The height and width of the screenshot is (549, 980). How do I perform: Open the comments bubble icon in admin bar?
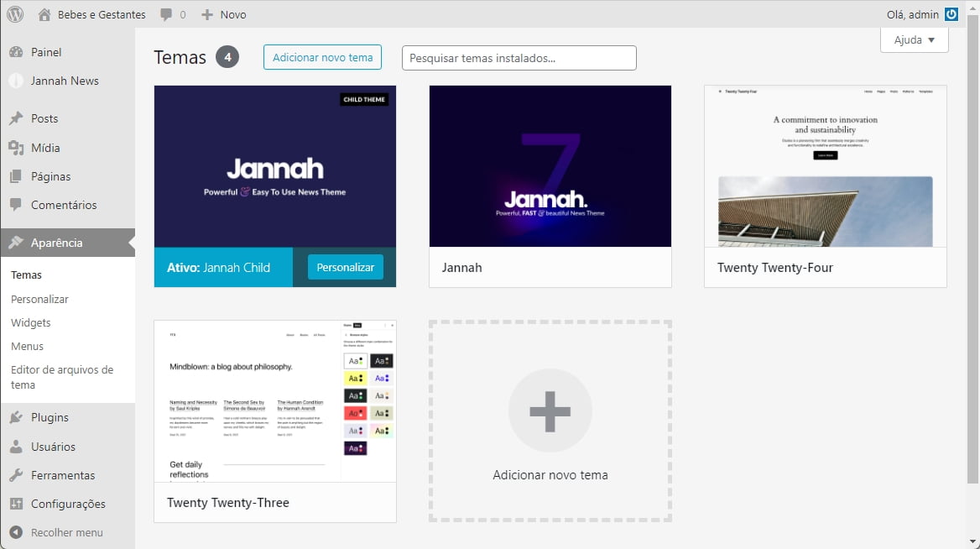tap(165, 14)
